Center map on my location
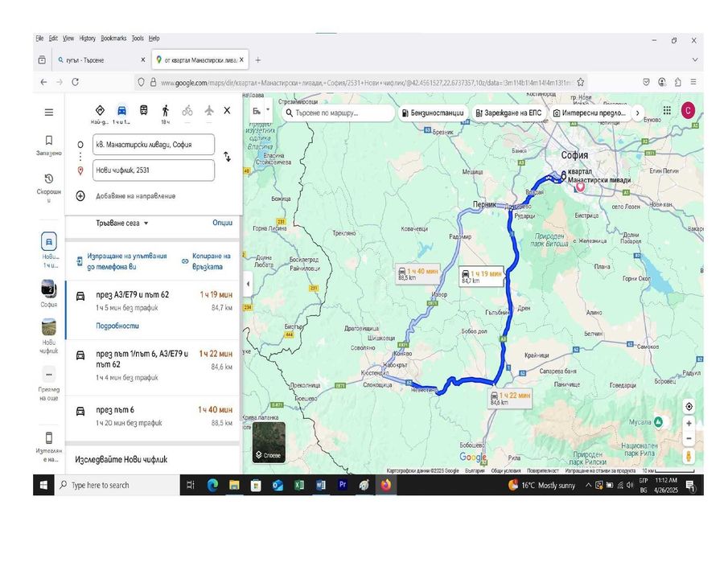The width and height of the screenshot is (728, 562). 689,407
